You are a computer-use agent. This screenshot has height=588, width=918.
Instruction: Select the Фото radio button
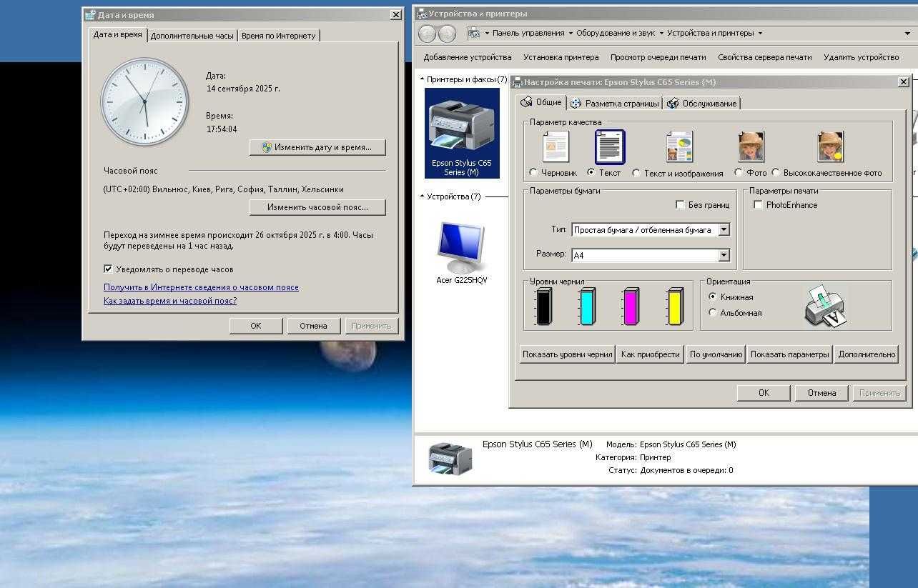click(x=738, y=173)
